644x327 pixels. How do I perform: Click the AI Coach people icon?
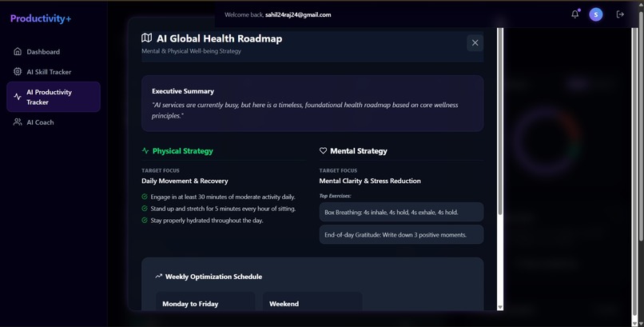pos(18,122)
